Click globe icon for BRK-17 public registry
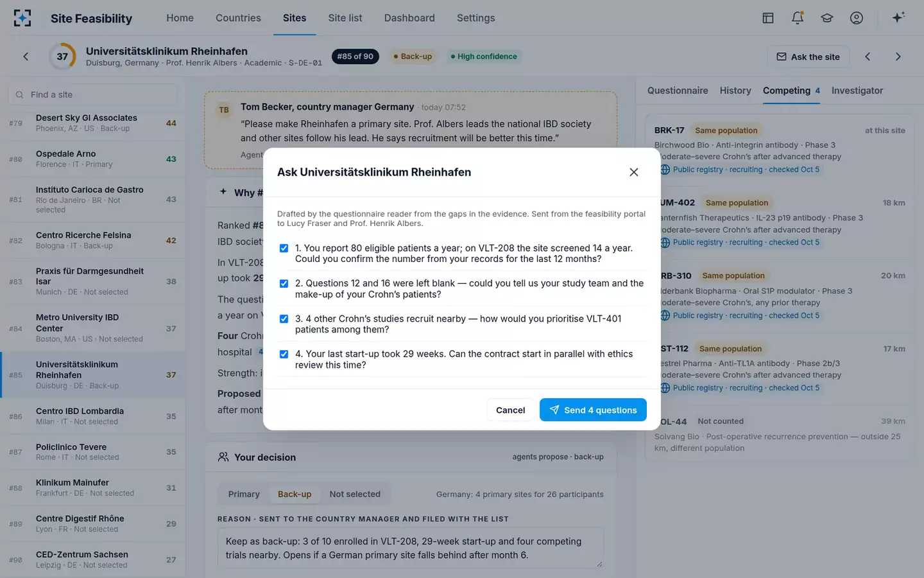The width and height of the screenshot is (924, 578). tap(665, 170)
